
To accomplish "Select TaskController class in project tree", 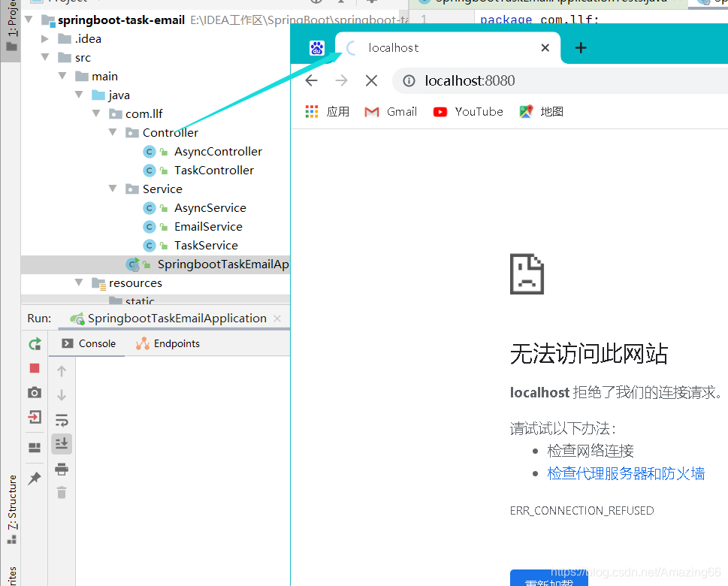I will tap(213, 170).
